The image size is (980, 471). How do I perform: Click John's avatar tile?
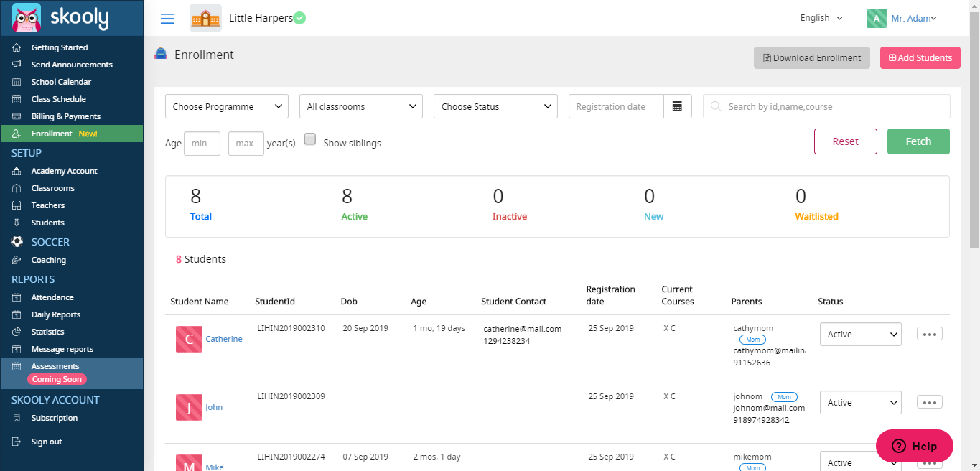189,407
